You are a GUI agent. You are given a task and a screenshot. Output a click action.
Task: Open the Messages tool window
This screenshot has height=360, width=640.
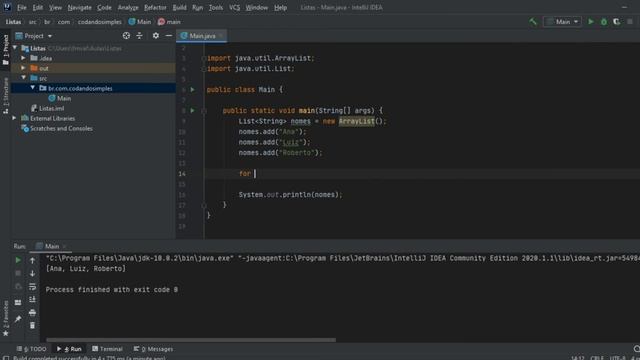(153, 349)
